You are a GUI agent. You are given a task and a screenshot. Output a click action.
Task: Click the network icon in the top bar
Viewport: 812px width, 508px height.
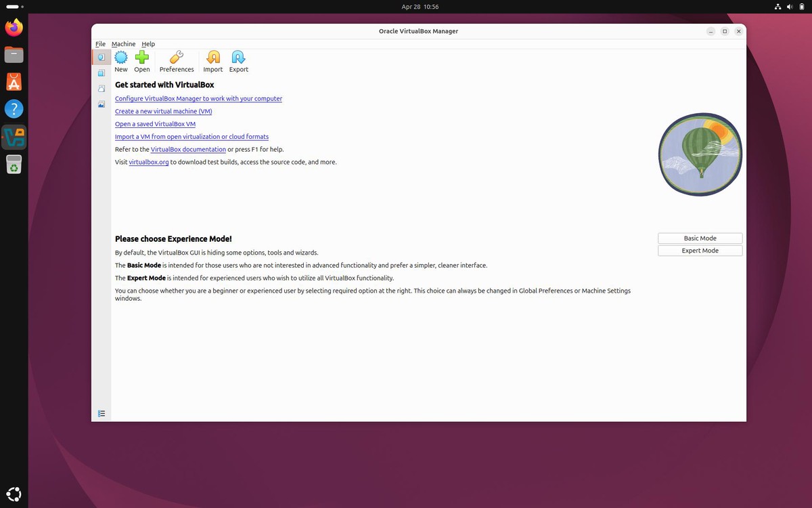click(778, 7)
